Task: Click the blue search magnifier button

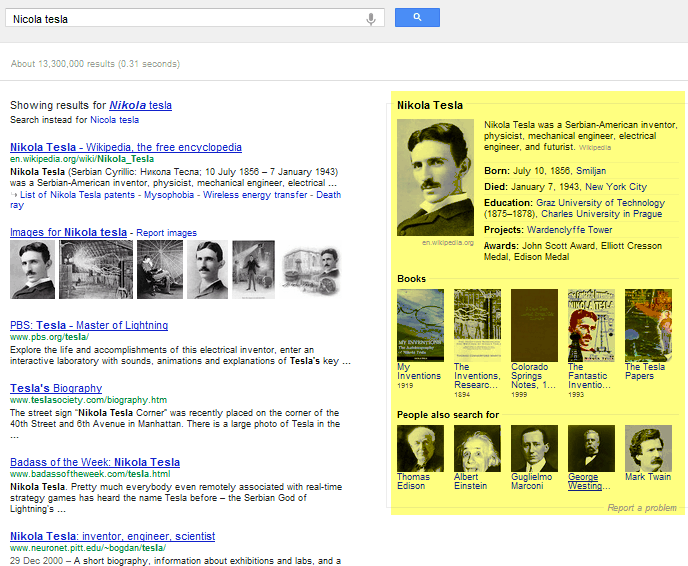Action: (x=417, y=18)
